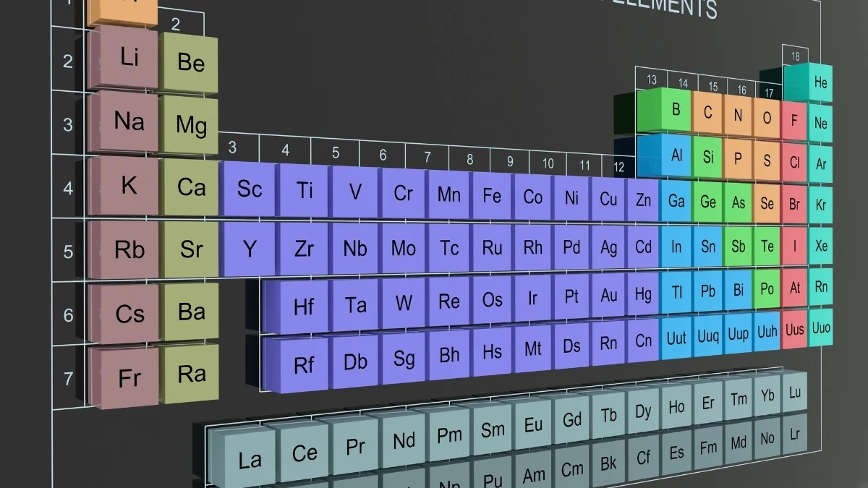The image size is (868, 488).
Task: Select the Br bromine block
Action: click(794, 205)
